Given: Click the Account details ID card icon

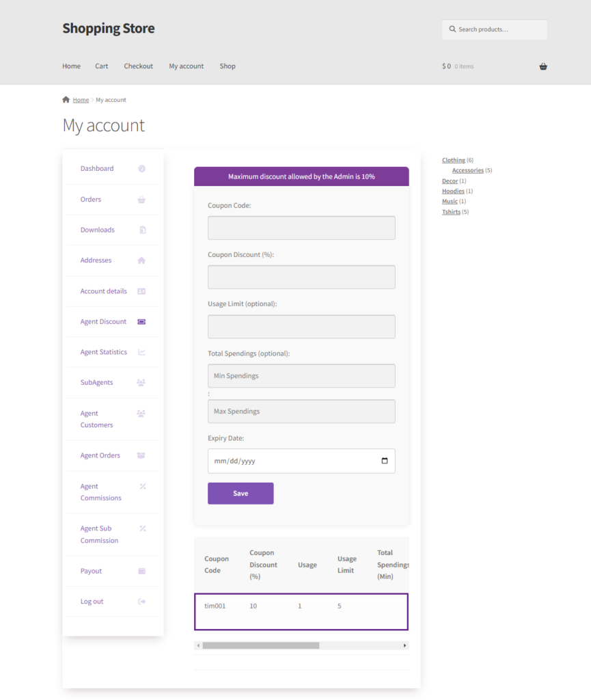Looking at the screenshot, I should point(141,291).
